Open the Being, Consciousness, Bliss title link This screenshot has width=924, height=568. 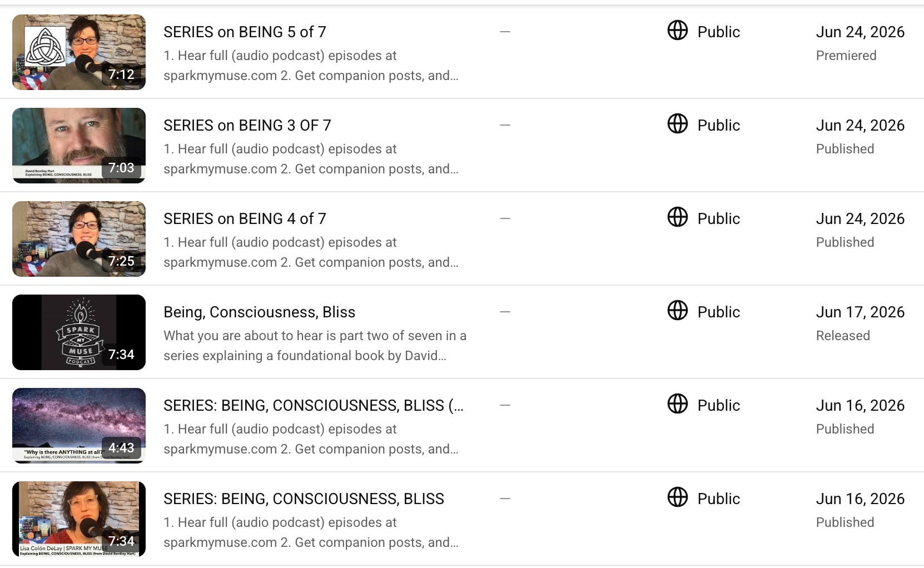point(259,312)
